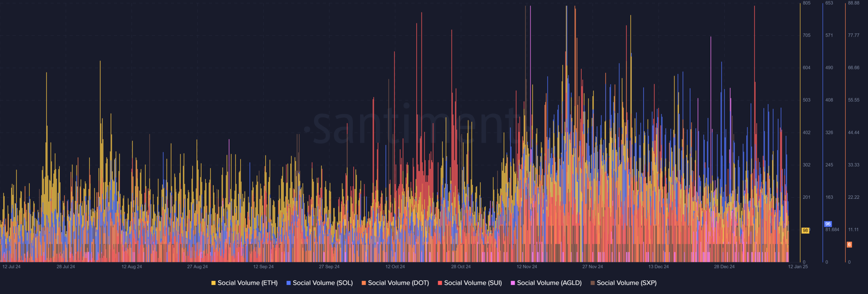This screenshot has width=868, height=294.
Task: Click the orange 6 value badge
Action: pos(849,244)
